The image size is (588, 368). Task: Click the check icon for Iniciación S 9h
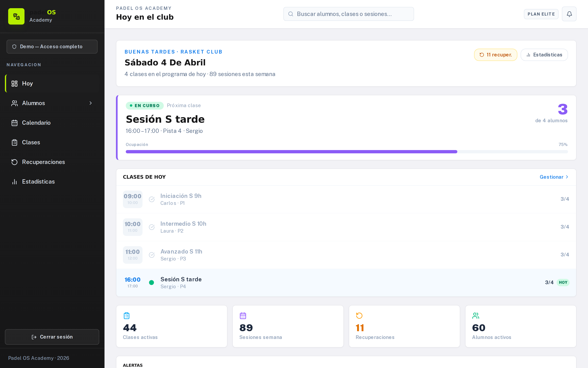tap(152, 199)
